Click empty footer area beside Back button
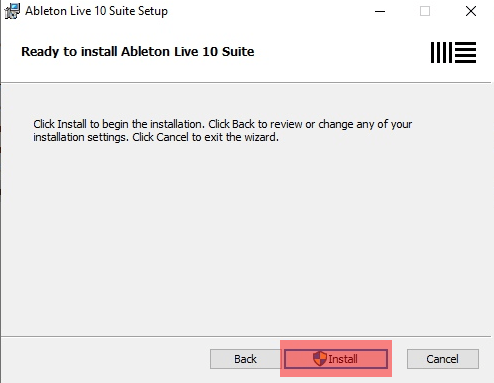 tap(105, 359)
